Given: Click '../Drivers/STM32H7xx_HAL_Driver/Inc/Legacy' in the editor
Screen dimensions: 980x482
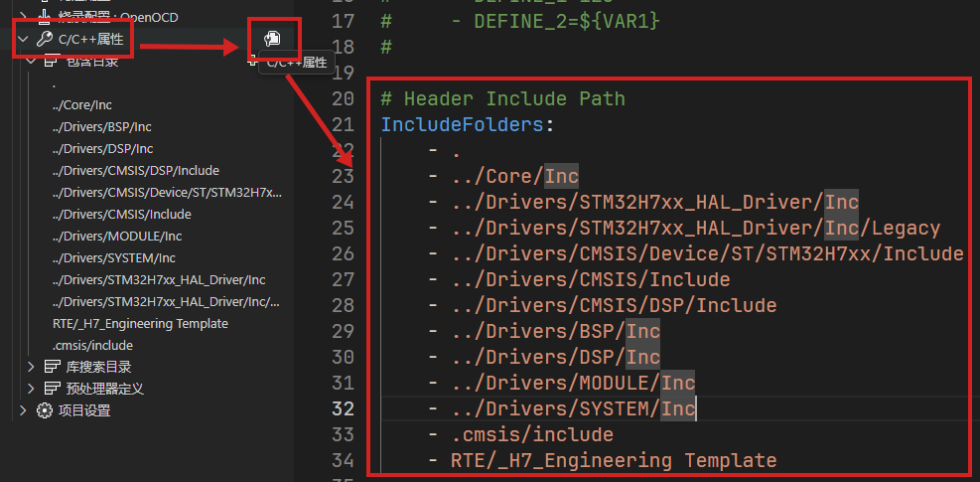Looking at the screenshot, I should click(696, 229).
